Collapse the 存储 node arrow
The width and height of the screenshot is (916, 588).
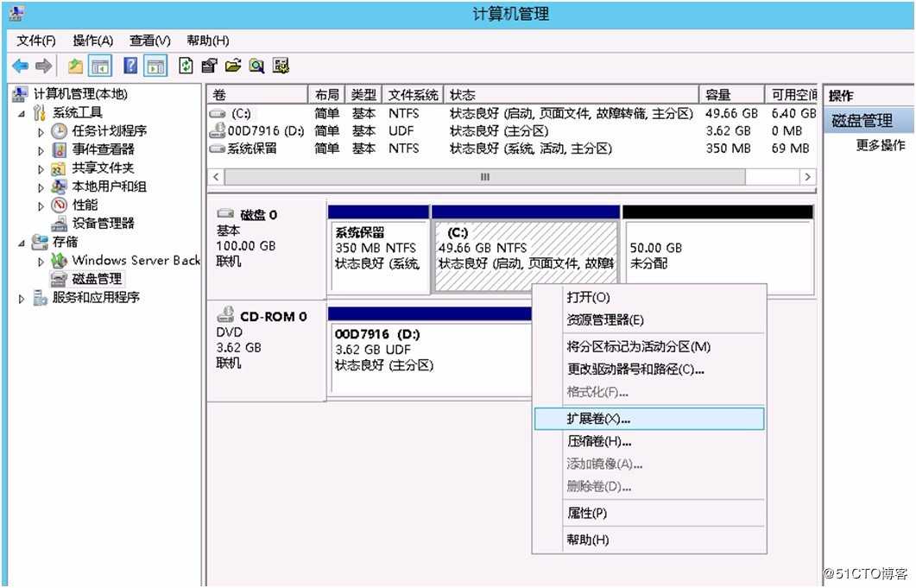click(x=22, y=243)
